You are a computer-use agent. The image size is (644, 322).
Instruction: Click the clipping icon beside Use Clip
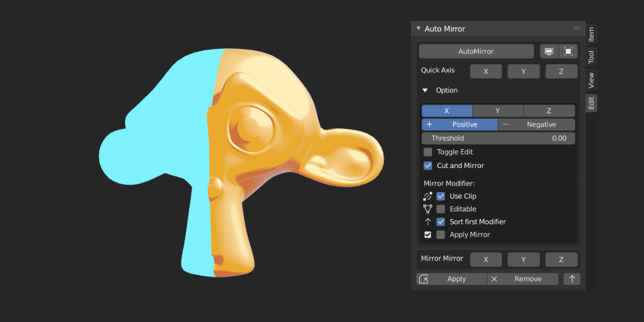click(x=428, y=196)
